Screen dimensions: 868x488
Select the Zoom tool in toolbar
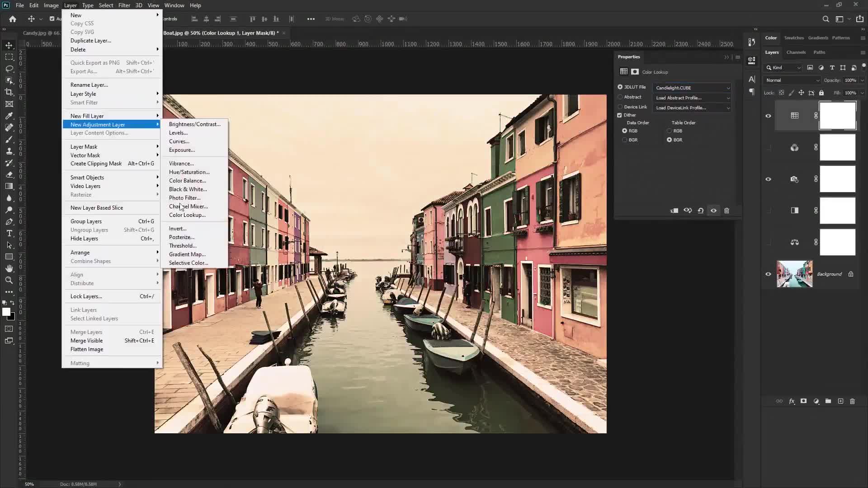click(9, 280)
